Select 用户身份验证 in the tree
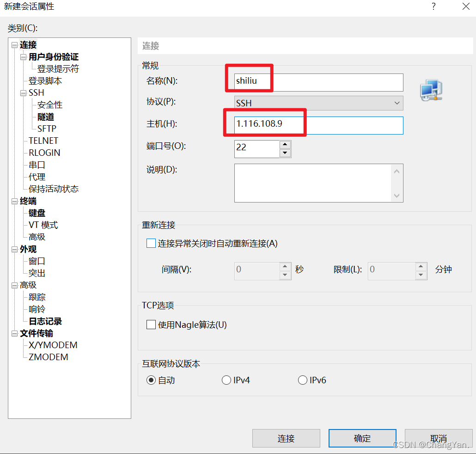The image size is (476, 454). click(54, 57)
